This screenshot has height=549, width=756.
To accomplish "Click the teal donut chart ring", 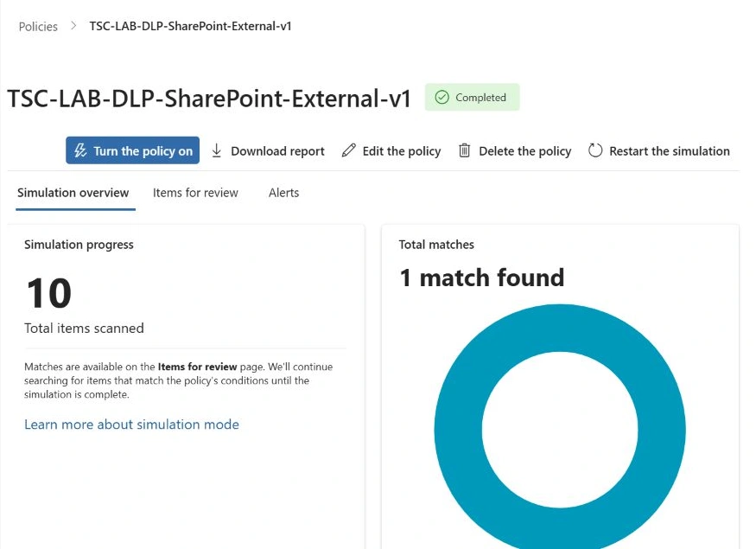I will tap(458, 430).
